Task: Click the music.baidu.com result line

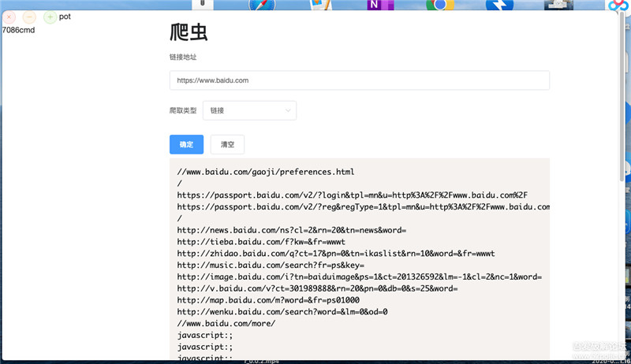Action: (271, 266)
